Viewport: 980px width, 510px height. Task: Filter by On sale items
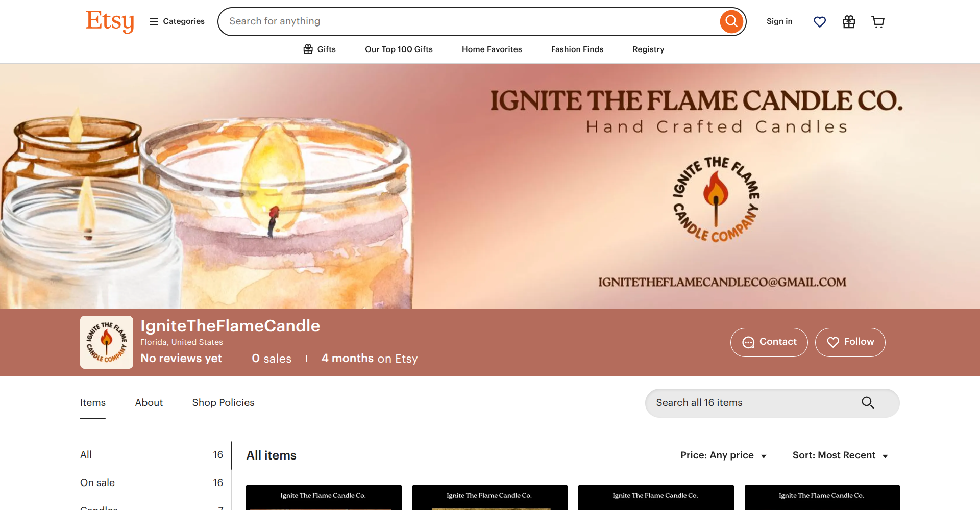pos(152,483)
